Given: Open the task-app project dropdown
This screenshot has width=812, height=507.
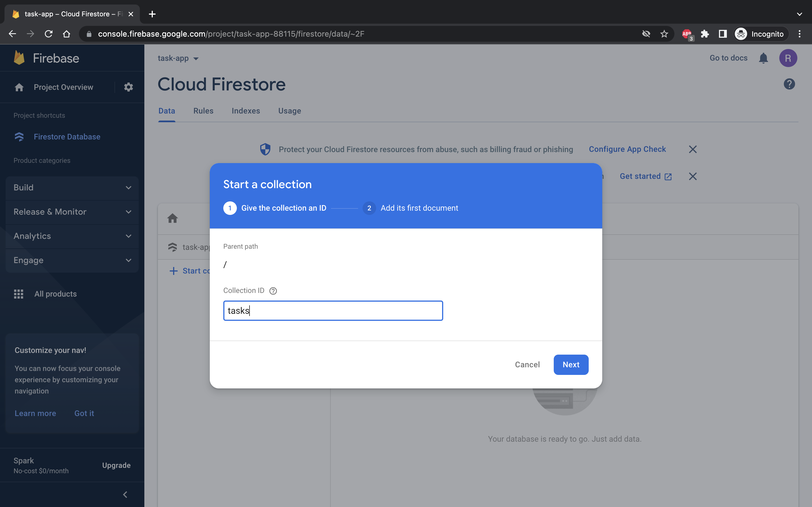Looking at the screenshot, I should click(178, 58).
